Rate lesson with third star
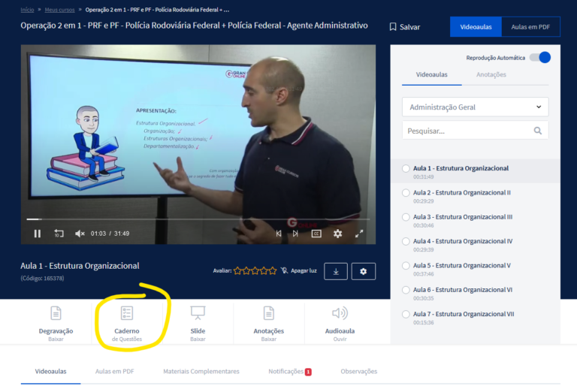 [255, 270]
